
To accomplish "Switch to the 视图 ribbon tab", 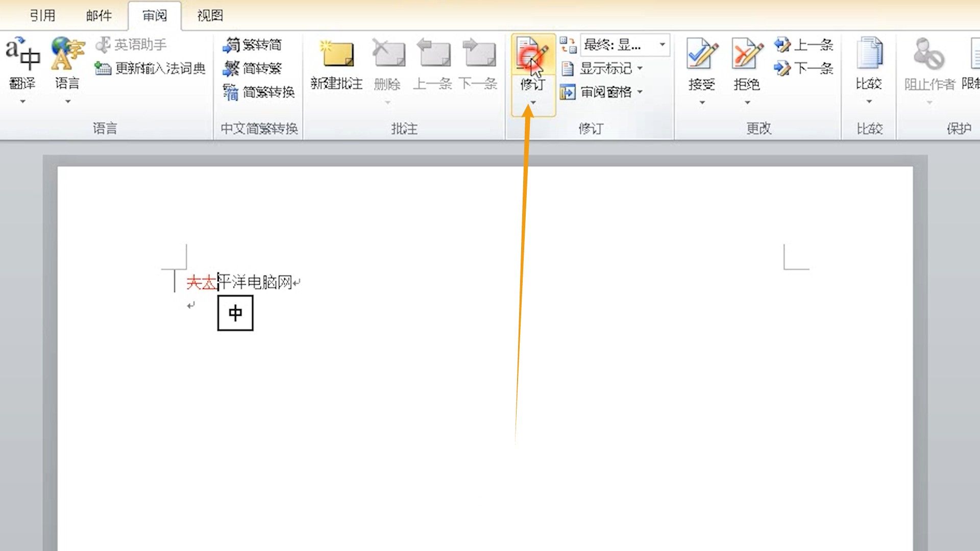I will point(209,16).
